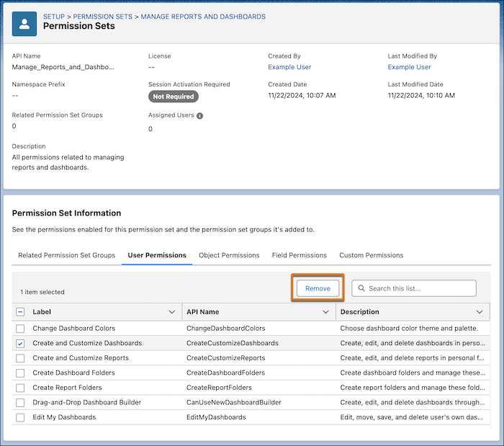Open the Custom Permissions tab
The height and width of the screenshot is (446, 504).
point(372,255)
